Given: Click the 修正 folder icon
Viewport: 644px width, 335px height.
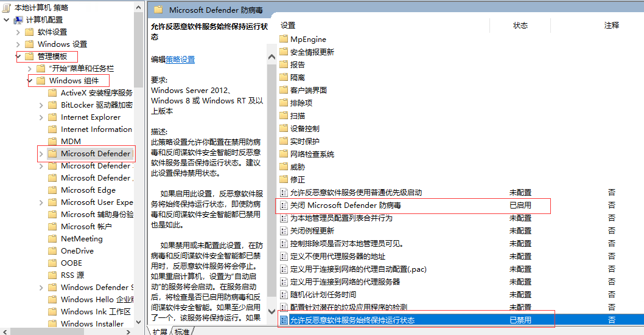Looking at the screenshot, I should 284,179.
